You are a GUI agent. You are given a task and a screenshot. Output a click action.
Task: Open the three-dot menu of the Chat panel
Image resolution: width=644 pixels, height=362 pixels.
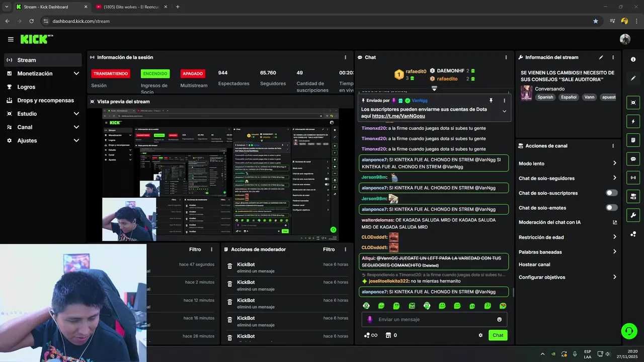[506, 57]
